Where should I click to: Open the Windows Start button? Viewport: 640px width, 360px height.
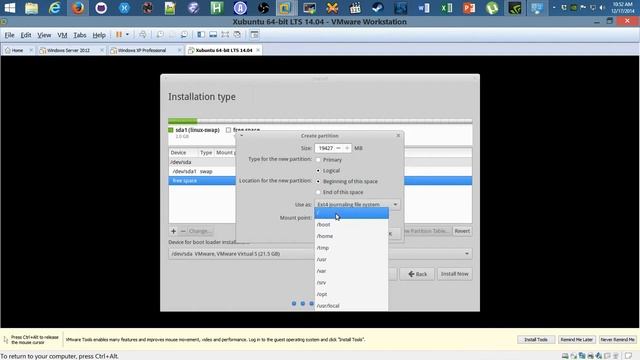9,8
